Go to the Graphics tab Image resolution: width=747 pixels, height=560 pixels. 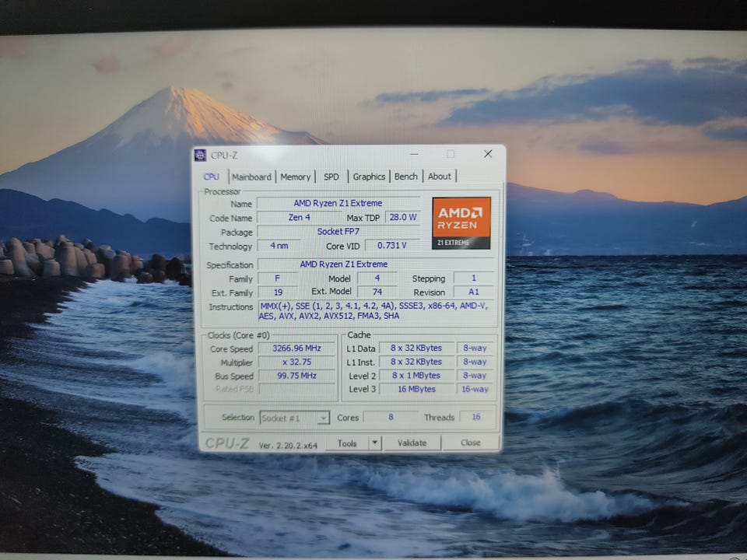[369, 177]
